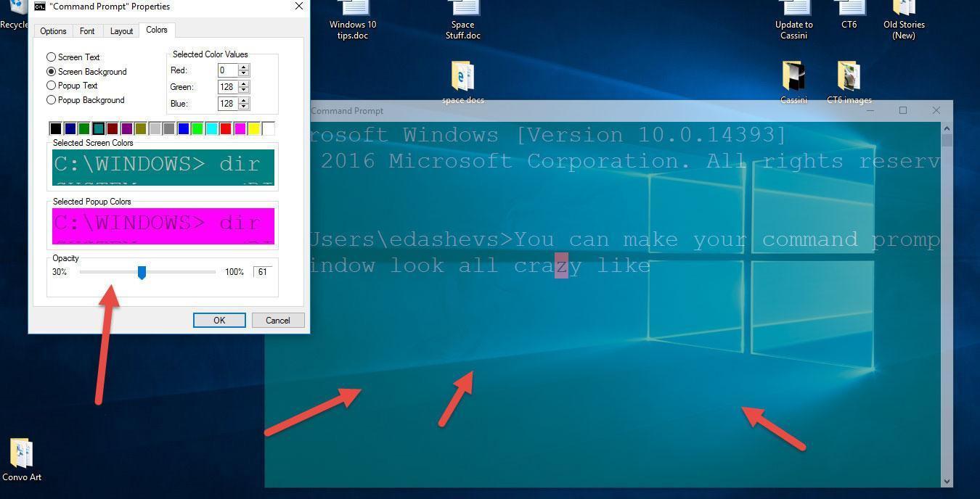This screenshot has height=499, width=980.
Task: Switch to the Layout tab
Action: 121,30
